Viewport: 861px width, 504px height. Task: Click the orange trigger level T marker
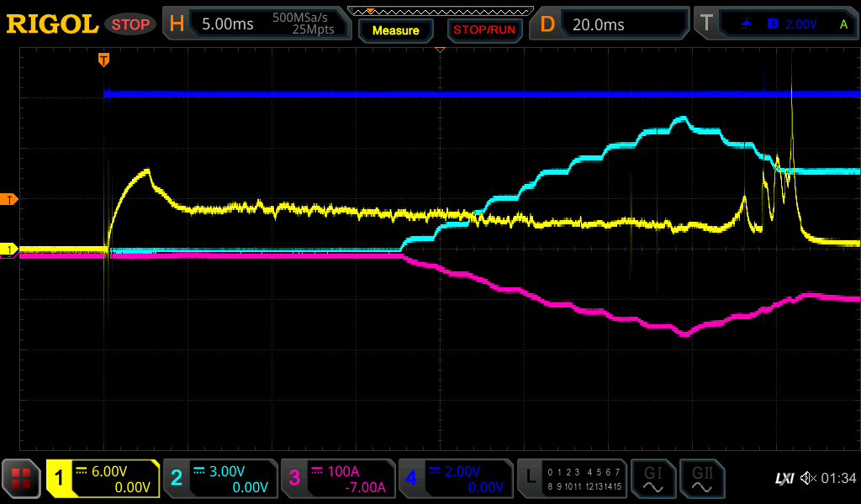(10, 199)
